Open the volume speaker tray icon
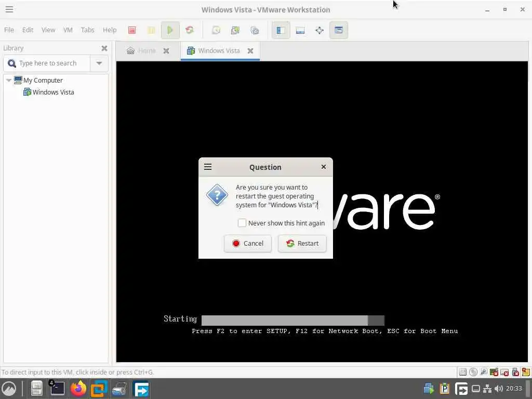Image resolution: width=532 pixels, height=399 pixels. (x=499, y=389)
